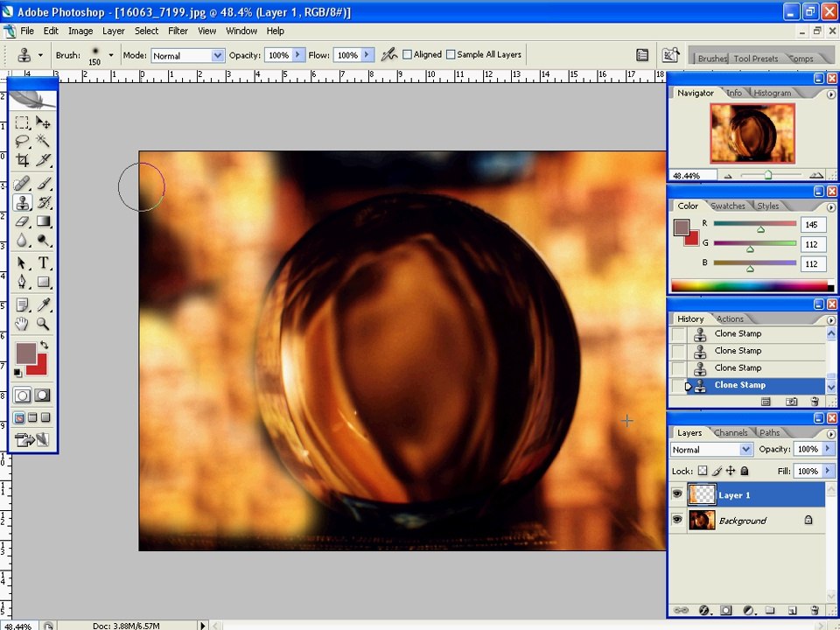Select the Pen tool
Image resolution: width=840 pixels, height=630 pixels.
(x=22, y=282)
